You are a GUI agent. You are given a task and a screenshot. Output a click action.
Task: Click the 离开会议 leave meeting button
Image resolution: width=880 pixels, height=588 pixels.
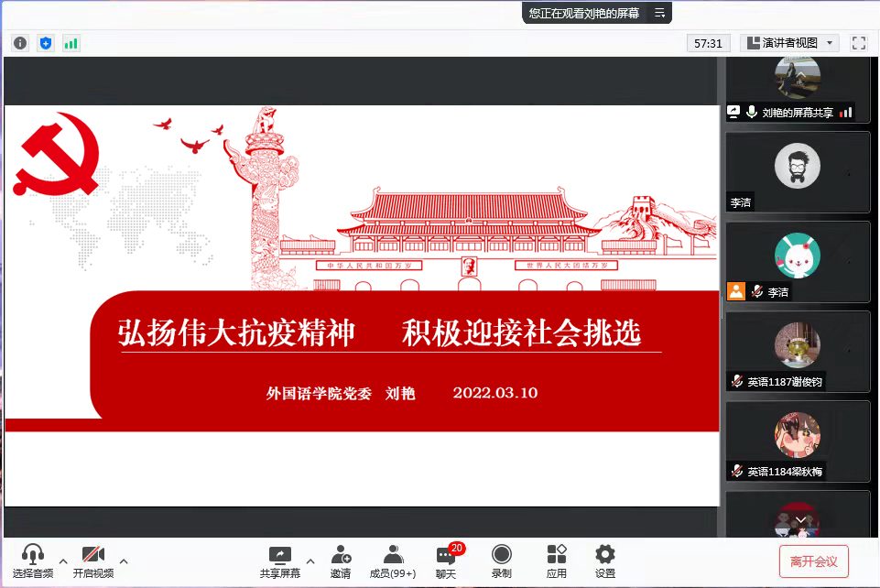pyautogui.click(x=813, y=561)
